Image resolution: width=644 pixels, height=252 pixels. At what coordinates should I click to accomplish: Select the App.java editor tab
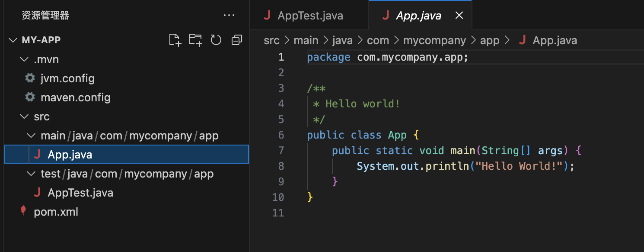tap(418, 16)
